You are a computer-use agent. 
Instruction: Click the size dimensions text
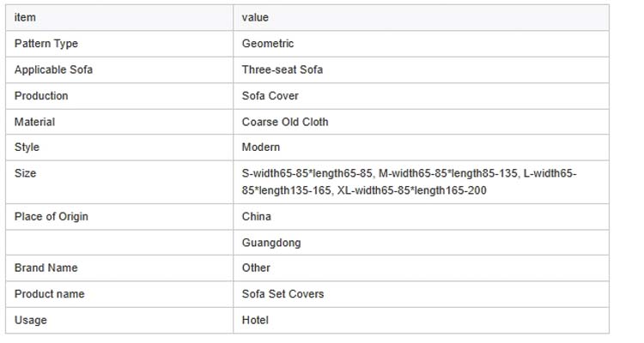point(409,182)
